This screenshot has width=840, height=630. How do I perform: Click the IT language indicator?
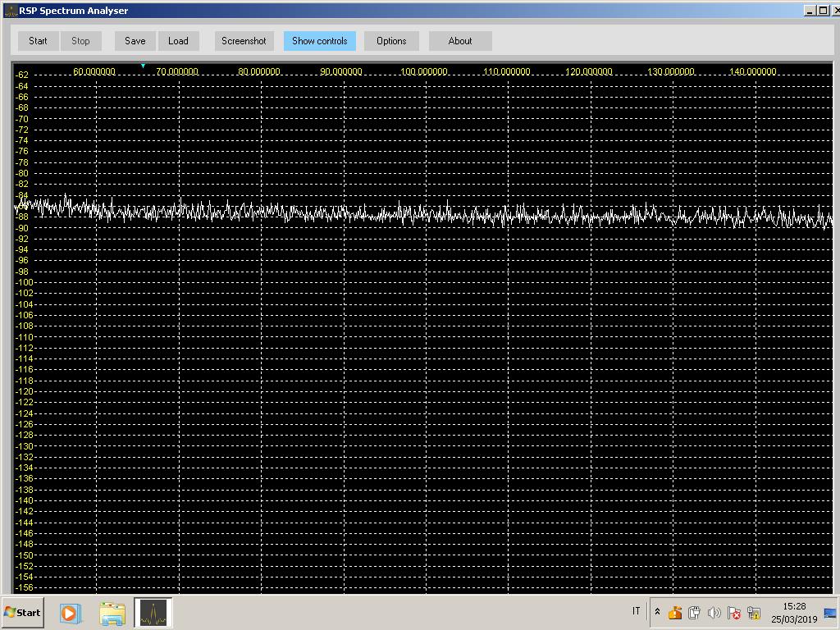coord(636,610)
